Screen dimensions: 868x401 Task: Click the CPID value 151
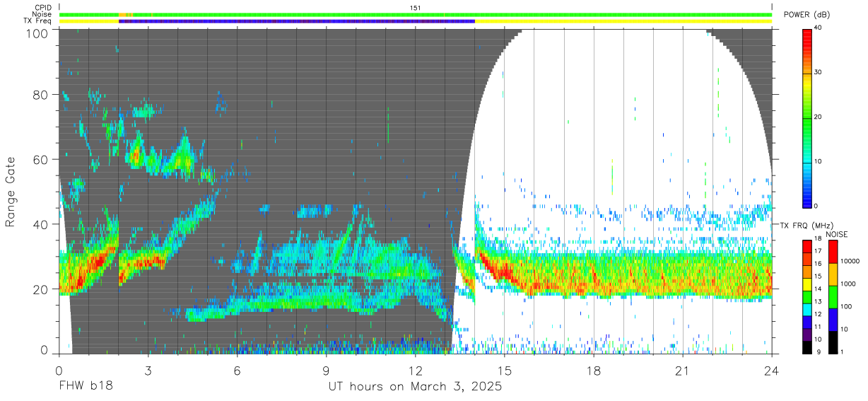point(415,8)
